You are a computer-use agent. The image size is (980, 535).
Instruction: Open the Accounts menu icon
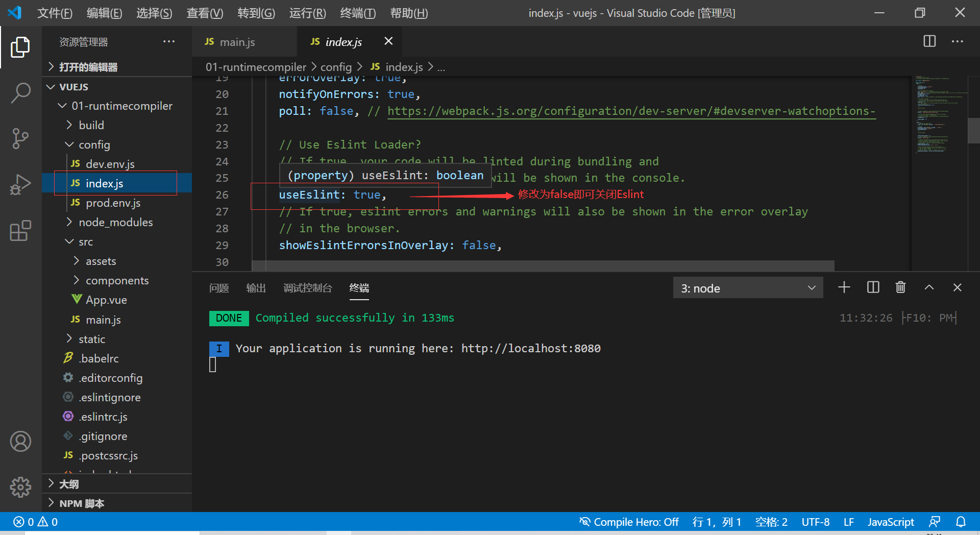pyautogui.click(x=20, y=442)
